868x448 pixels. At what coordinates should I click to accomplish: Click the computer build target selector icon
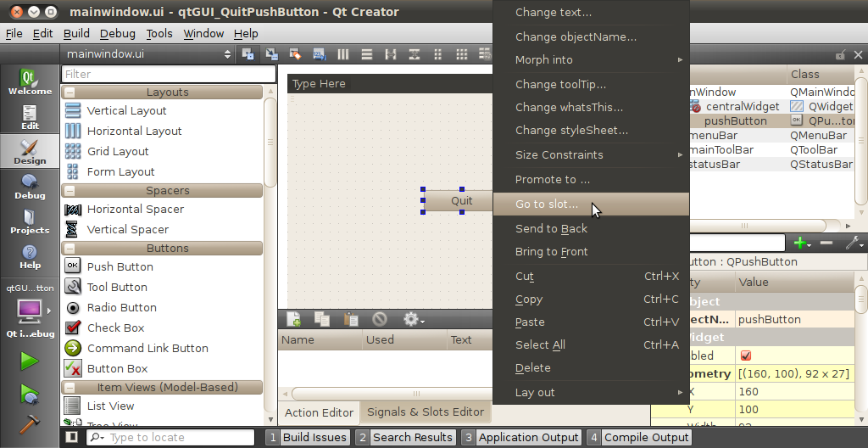pyautogui.click(x=30, y=311)
